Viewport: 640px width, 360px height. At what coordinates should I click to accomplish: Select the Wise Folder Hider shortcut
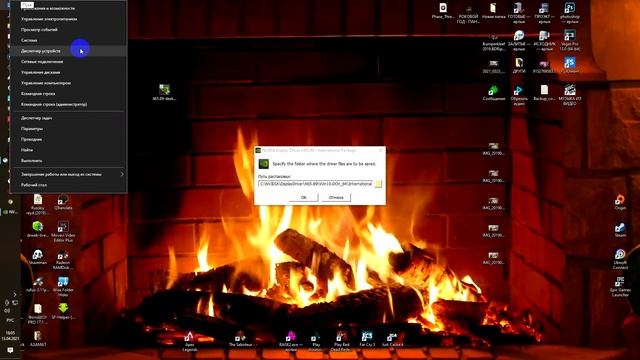(63, 286)
